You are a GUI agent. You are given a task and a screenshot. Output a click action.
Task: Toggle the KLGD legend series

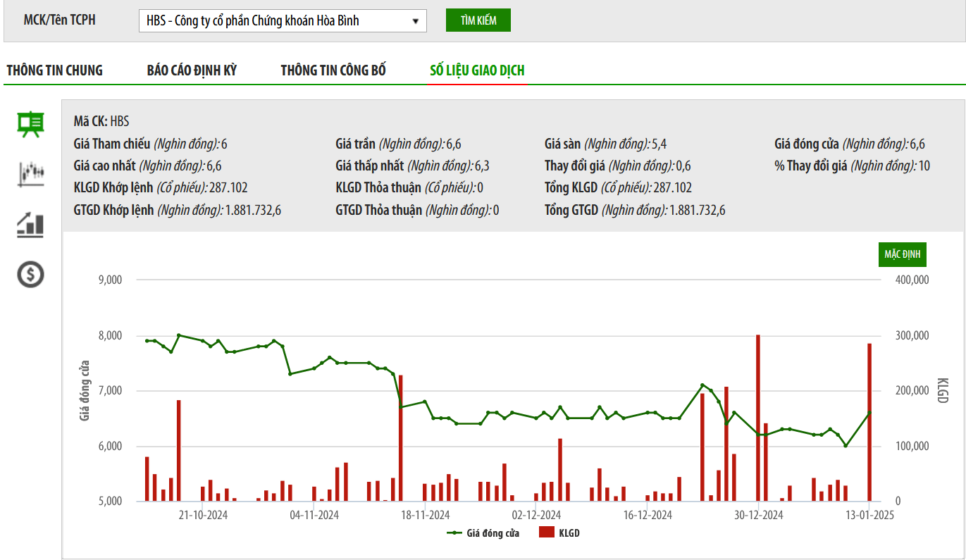[x=559, y=533]
